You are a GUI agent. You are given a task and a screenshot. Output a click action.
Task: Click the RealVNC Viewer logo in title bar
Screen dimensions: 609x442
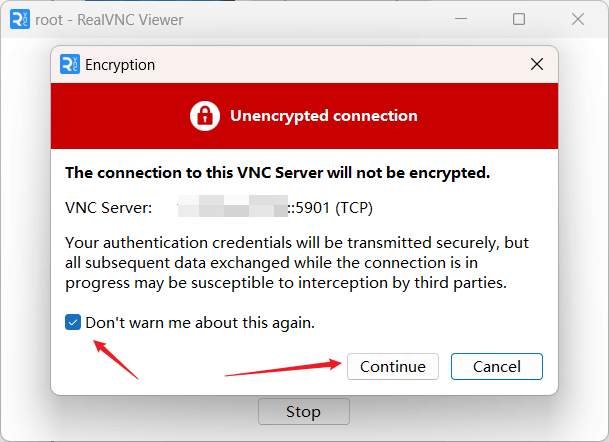(19, 19)
